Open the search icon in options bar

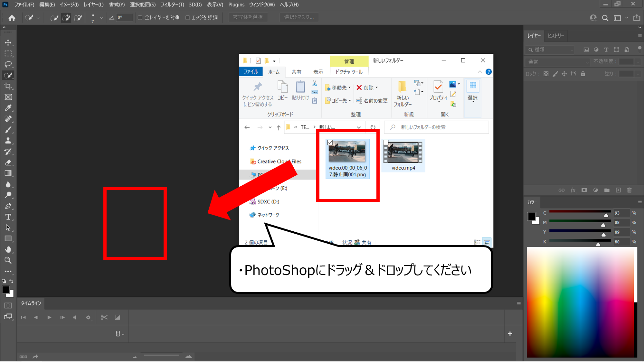(x=605, y=18)
